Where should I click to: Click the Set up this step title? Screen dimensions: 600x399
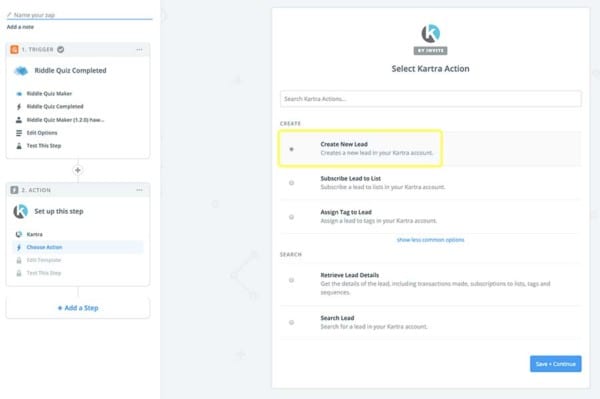coord(59,211)
